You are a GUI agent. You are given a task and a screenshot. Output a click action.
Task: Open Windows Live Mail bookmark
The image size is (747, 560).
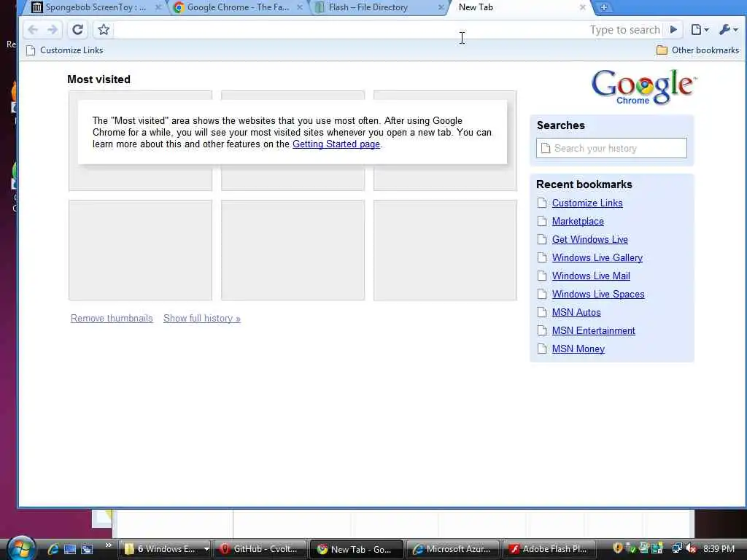pyautogui.click(x=591, y=276)
